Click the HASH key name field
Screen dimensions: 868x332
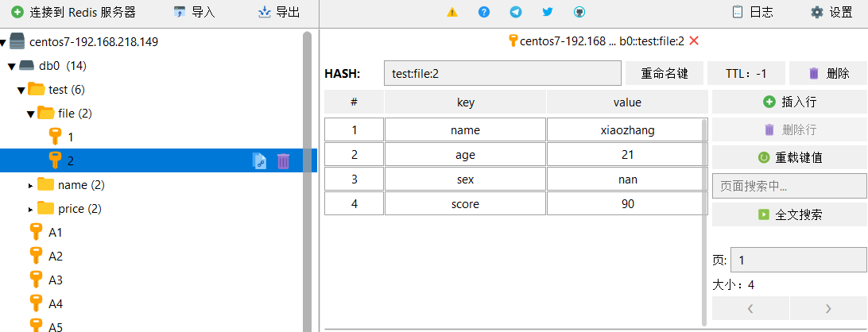(502, 73)
